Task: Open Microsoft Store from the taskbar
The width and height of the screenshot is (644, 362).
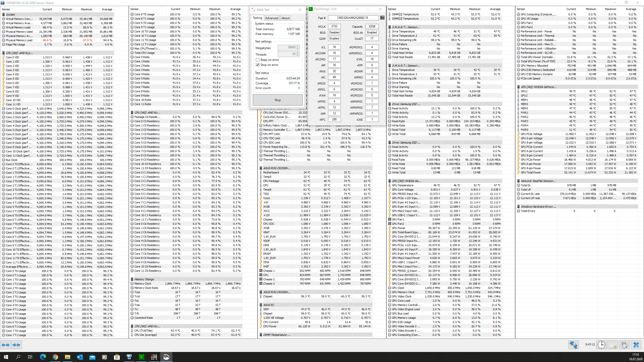Action: [117, 357]
